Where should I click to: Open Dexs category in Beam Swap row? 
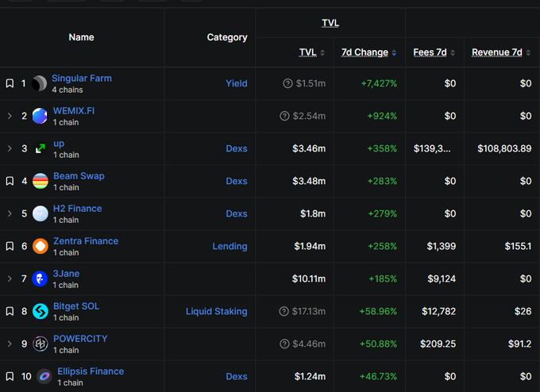237,181
